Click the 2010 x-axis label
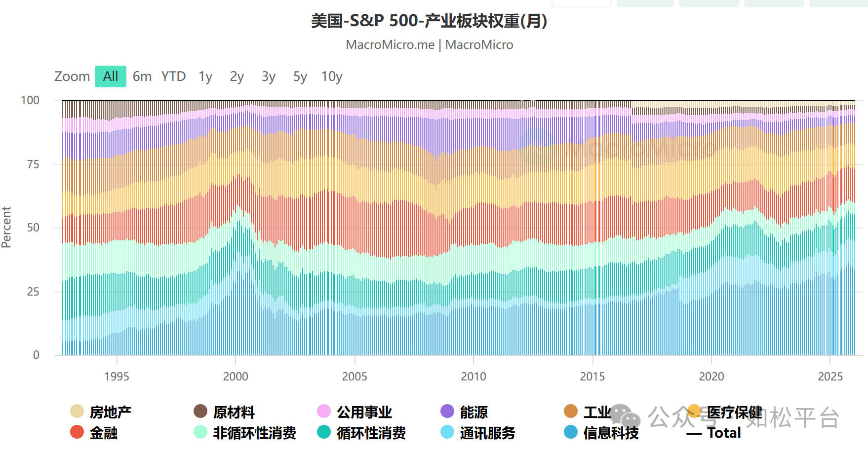Screen dimensions: 868x452 (x=473, y=377)
